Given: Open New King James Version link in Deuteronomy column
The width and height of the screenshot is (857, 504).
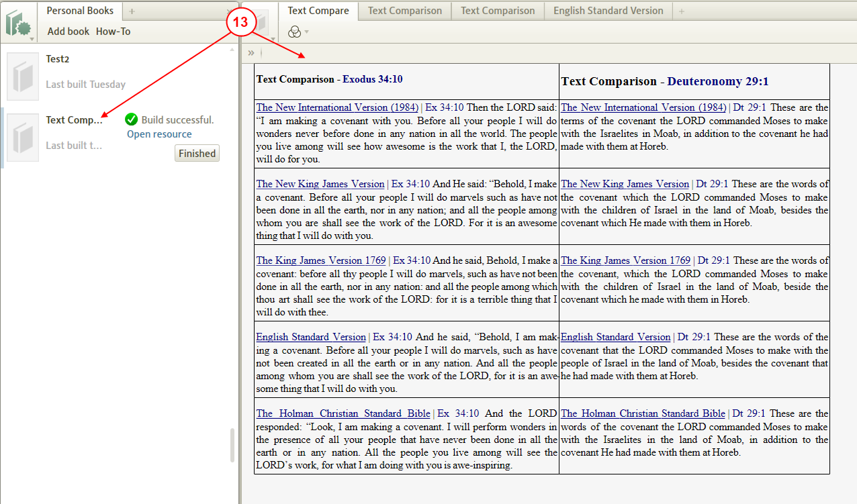Looking at the screenshot, I should (x=625, y=184).
